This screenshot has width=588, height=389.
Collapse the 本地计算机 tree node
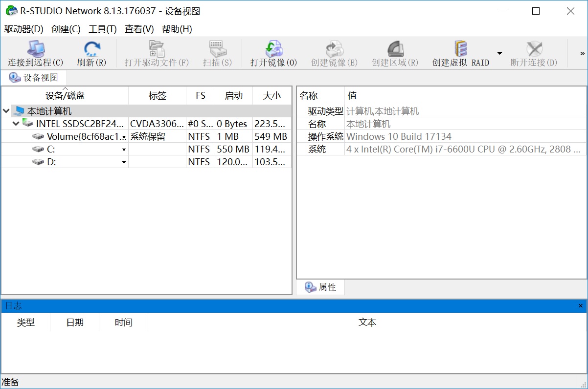[x=6, y=111]
